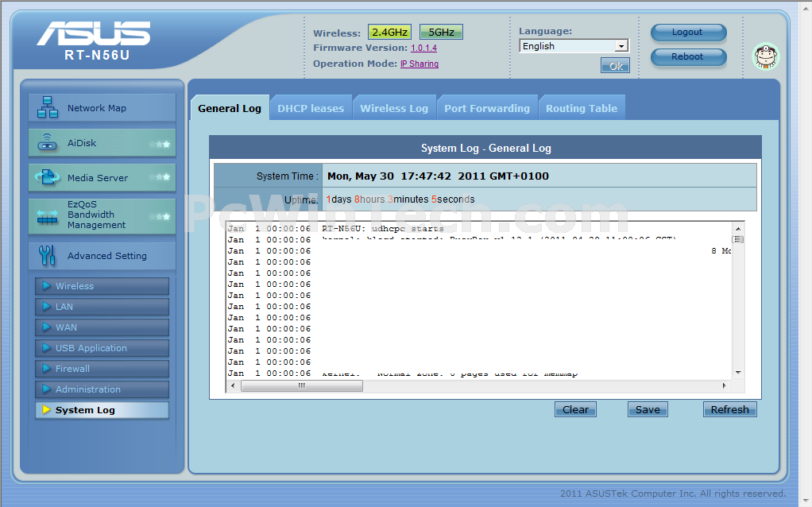
Task: Open the Language dropdown
Action: click(x=574, y=46)
